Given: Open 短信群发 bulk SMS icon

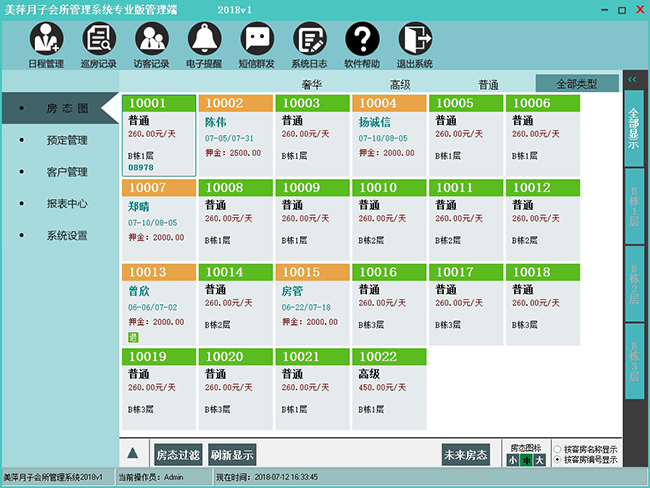Looking at the screenshot, I should 256,43.
